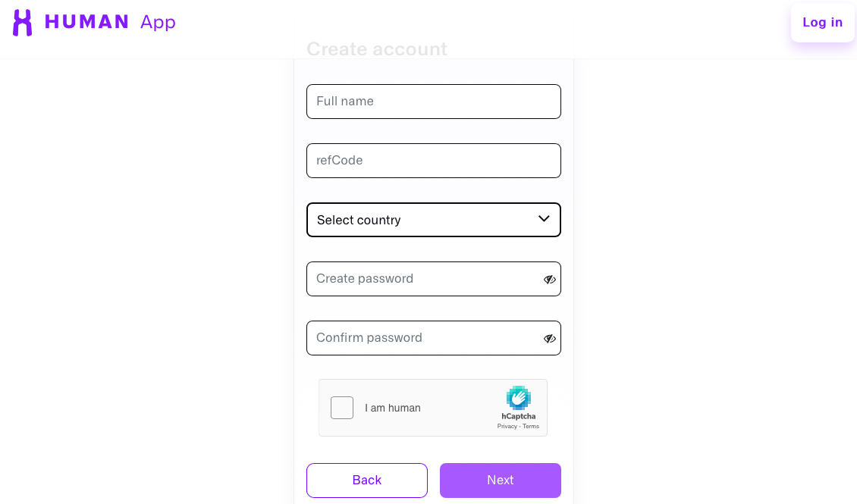Go back using the Back button
857x504 pixels.
coord(366,480)
